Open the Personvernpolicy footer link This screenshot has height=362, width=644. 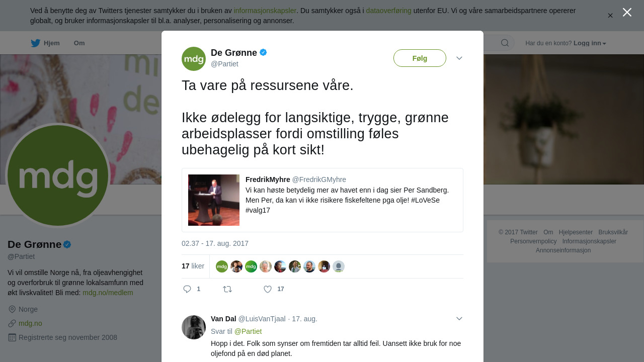pyautogui.click(x=533, y=241)
